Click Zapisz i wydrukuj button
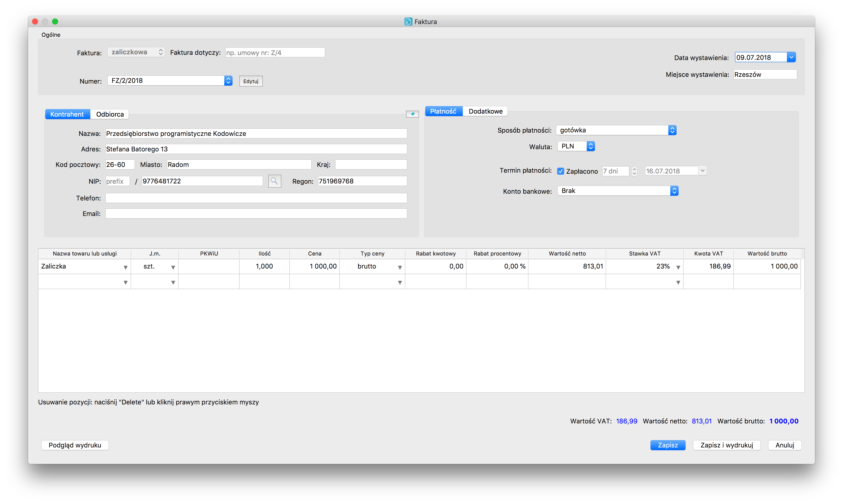The height and width of the screenshot is (504, 843). pos(727,445)
